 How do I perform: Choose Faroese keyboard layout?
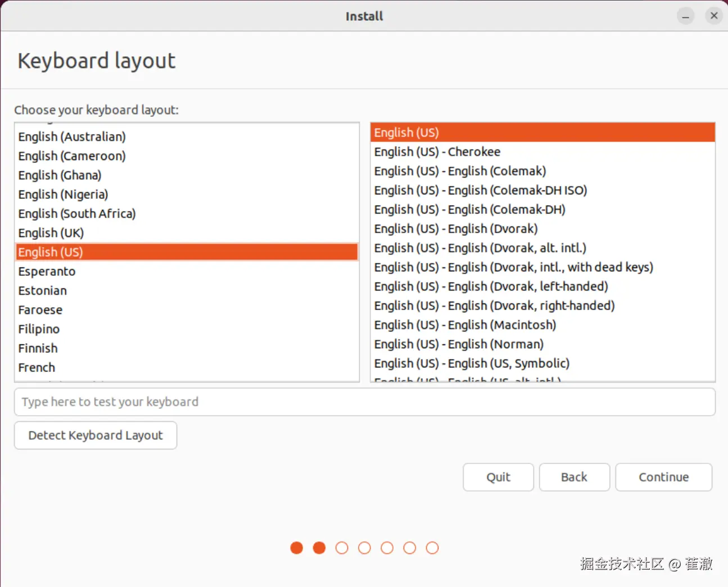click(187, 310)
